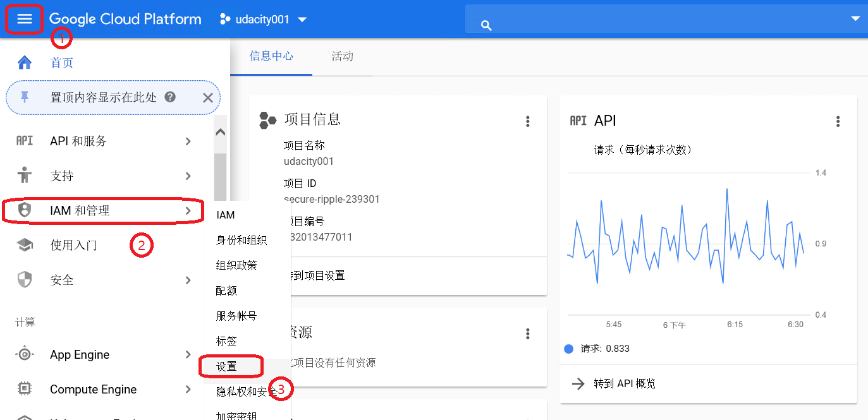This screenshot has height=420, width=868.
Task: Click the home icon beside 首页
Action: pyautogui.click(x=24, y=63)
